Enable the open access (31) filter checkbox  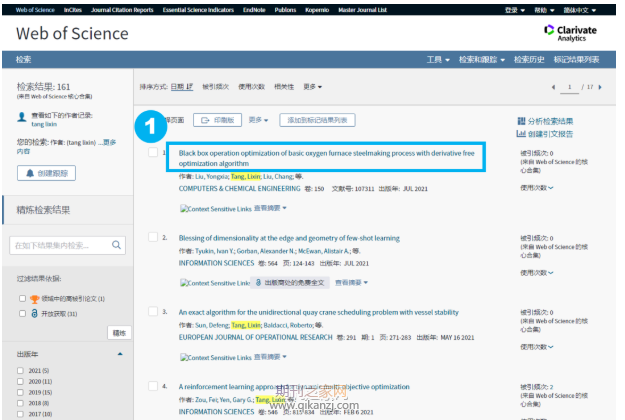click(x=22, y=314)
